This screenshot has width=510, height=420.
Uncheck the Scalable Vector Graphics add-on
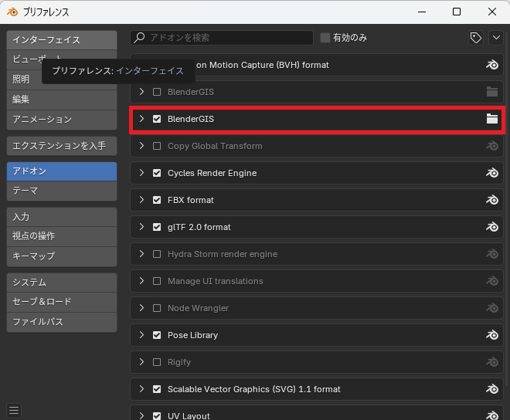tap(157, 389)
